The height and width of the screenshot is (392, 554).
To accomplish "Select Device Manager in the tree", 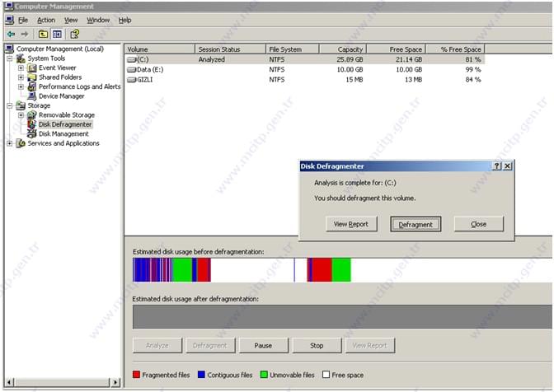I will pyautogui.click(x=62, y=96).
